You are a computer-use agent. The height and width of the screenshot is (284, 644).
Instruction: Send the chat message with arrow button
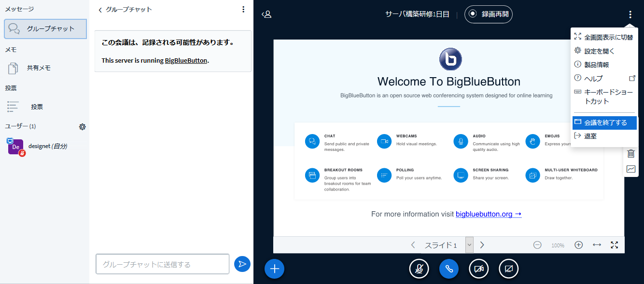tap(242, 264)
